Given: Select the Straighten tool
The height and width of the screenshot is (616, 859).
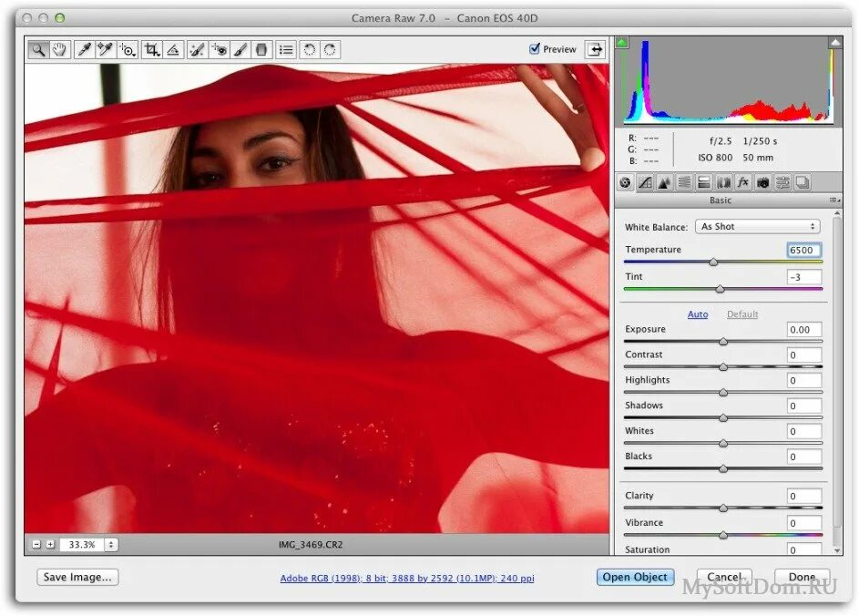Looking at the screenshot, I should coord(173,50).
